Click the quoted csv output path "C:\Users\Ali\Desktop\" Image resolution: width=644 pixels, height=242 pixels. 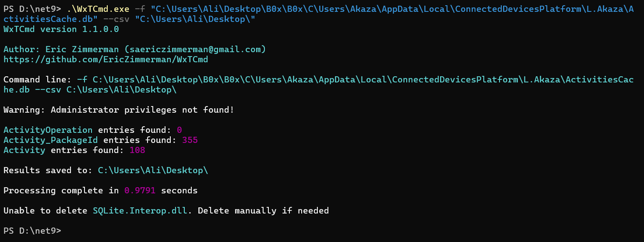click(x=195, y=19)
